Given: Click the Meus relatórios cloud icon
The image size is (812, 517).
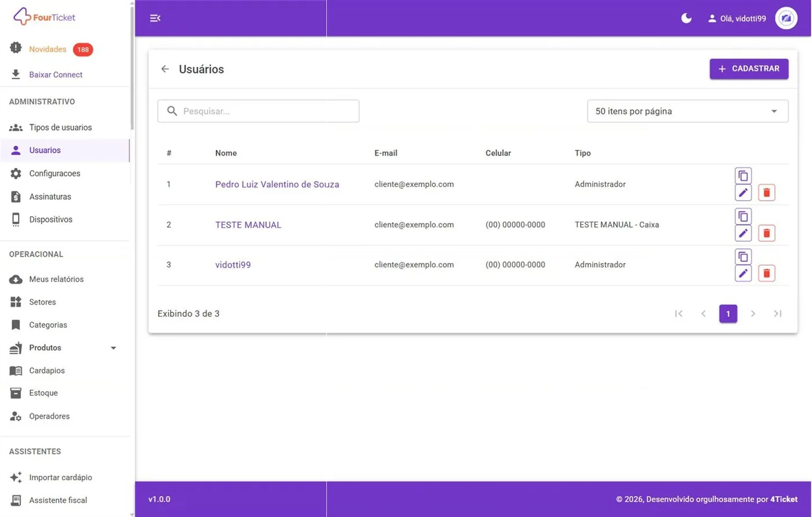Looking at the screenshot, I should pos(16,279).
